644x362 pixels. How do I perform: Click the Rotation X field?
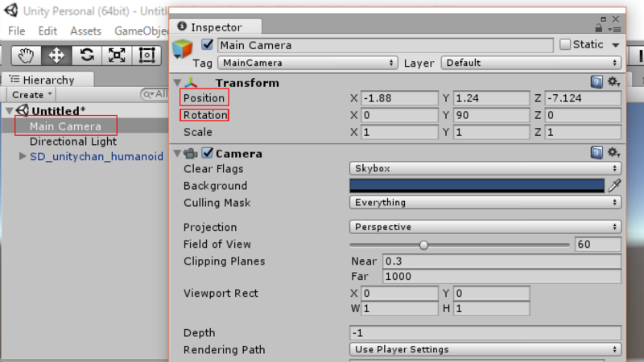pos(399,115)
